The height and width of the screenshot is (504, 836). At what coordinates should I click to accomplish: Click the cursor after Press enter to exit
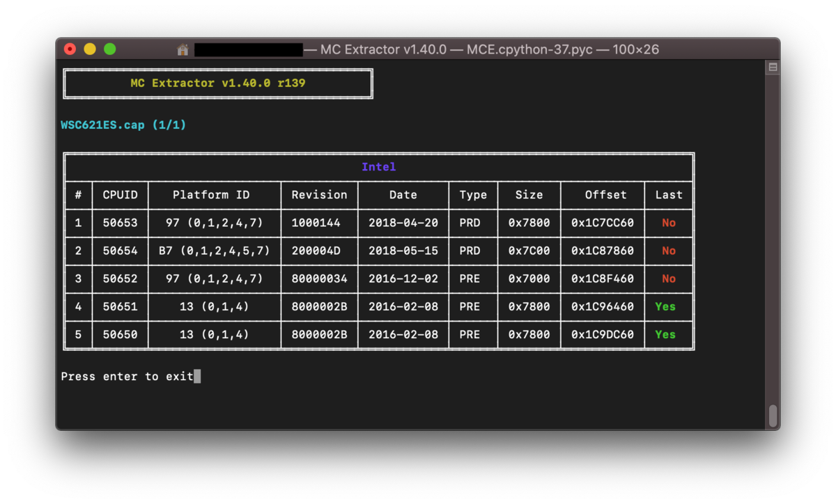click(x=197, y=377)
